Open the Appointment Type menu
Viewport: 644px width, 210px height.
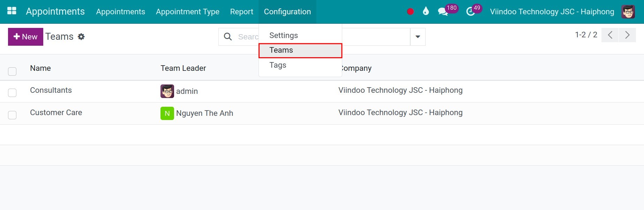point(187,12)
